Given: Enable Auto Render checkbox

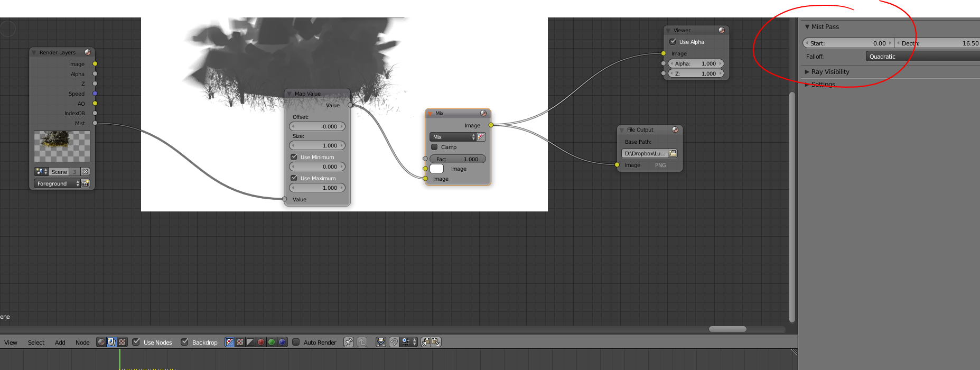Looking at the screenshot, I should click(296, 342).
